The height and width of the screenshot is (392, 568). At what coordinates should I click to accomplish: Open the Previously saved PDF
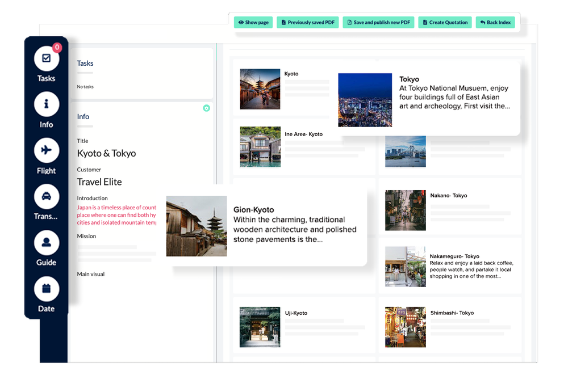307,23
